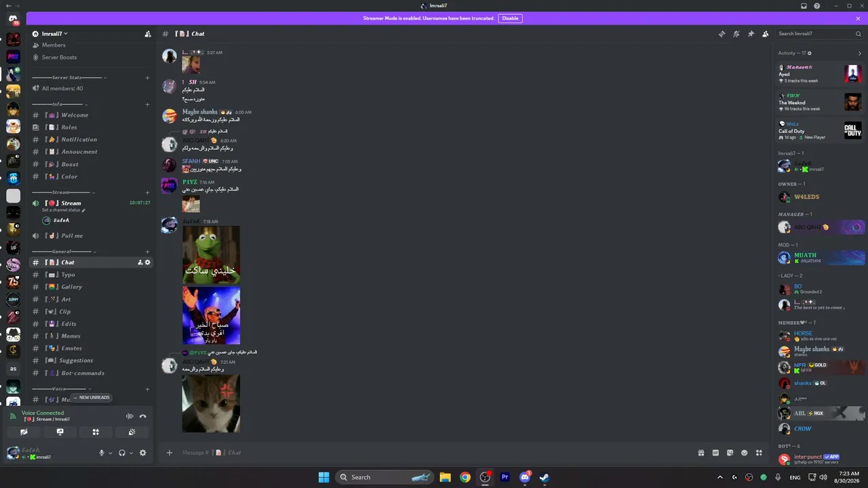Disable Streamer Mode from the banner
868x488 pixels.
click(x=510, y=18)
